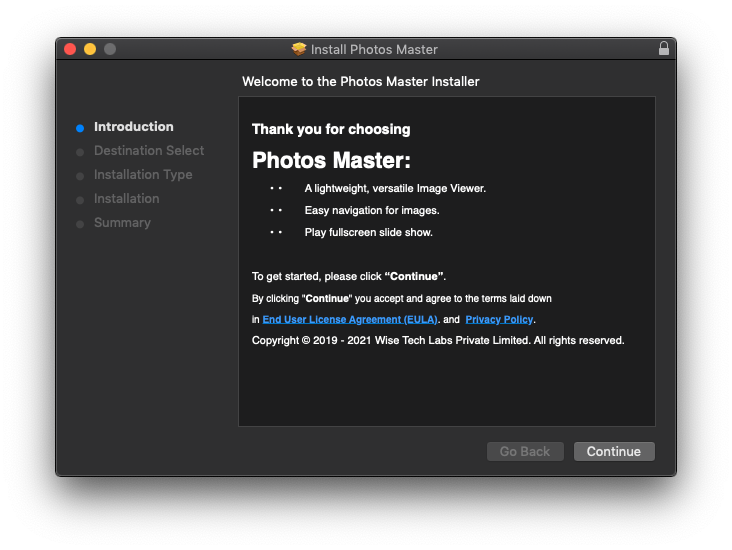Click the Easy navigation for images line
Image resolution: width=732 pixels, height=550 pixels.
(x=372, y=211)
